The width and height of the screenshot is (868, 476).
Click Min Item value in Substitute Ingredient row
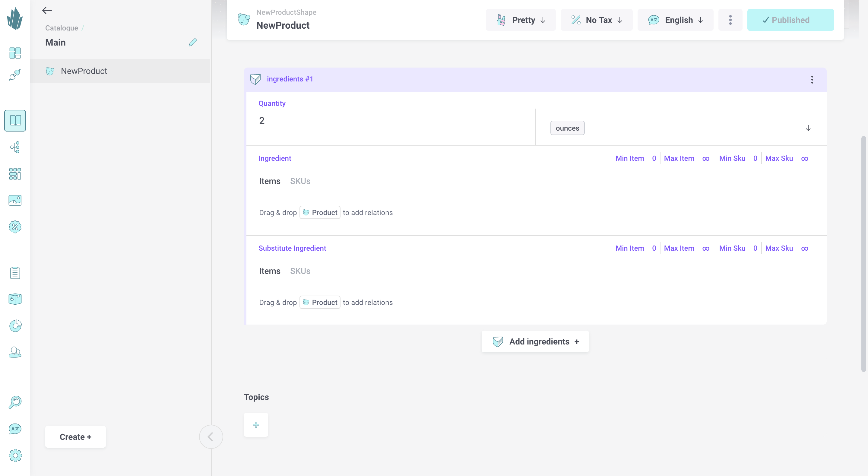tap(654, 249)
